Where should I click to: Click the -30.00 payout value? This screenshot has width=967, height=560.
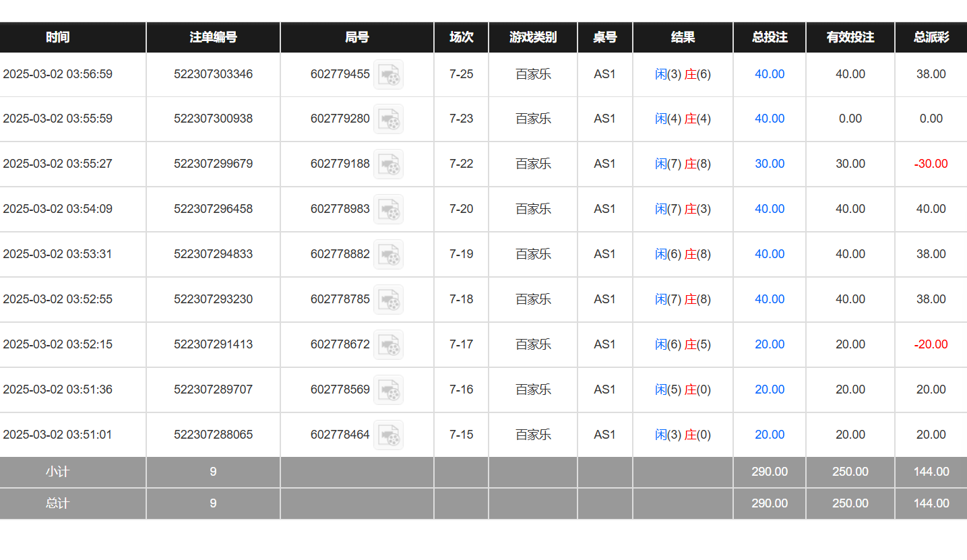coord(931,164)
